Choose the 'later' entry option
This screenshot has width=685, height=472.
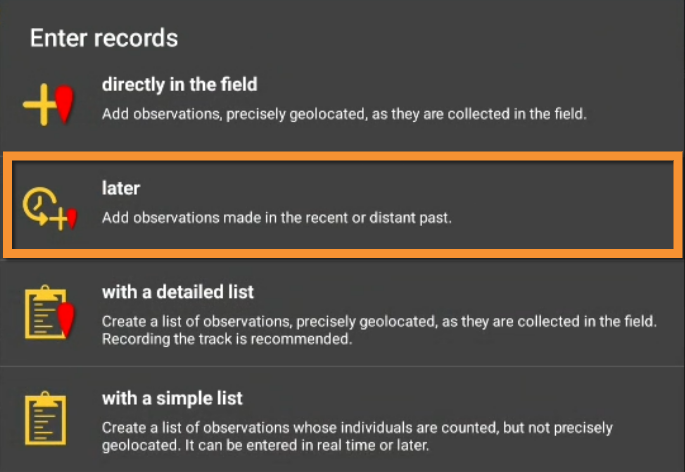pos(121,188)
